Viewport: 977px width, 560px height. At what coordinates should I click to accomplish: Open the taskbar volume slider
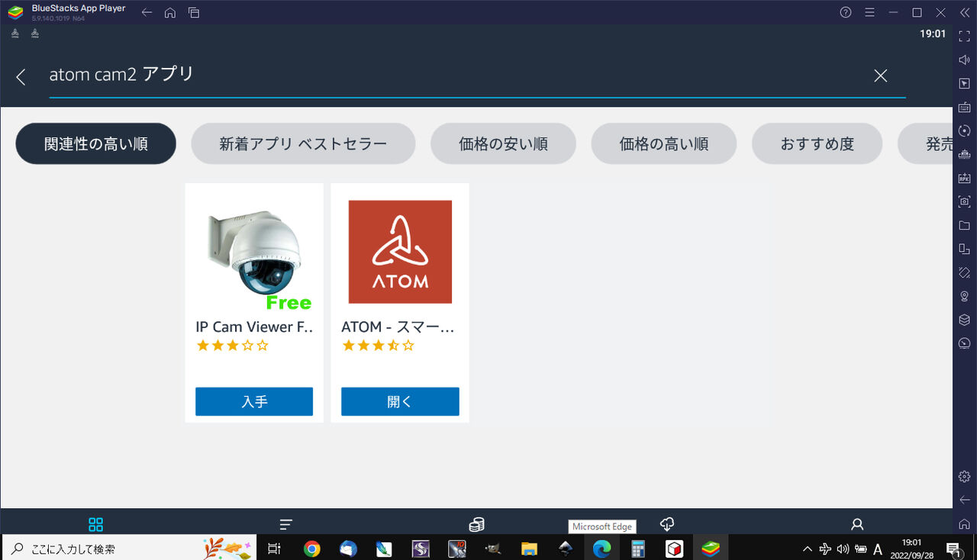coord(843,548)
